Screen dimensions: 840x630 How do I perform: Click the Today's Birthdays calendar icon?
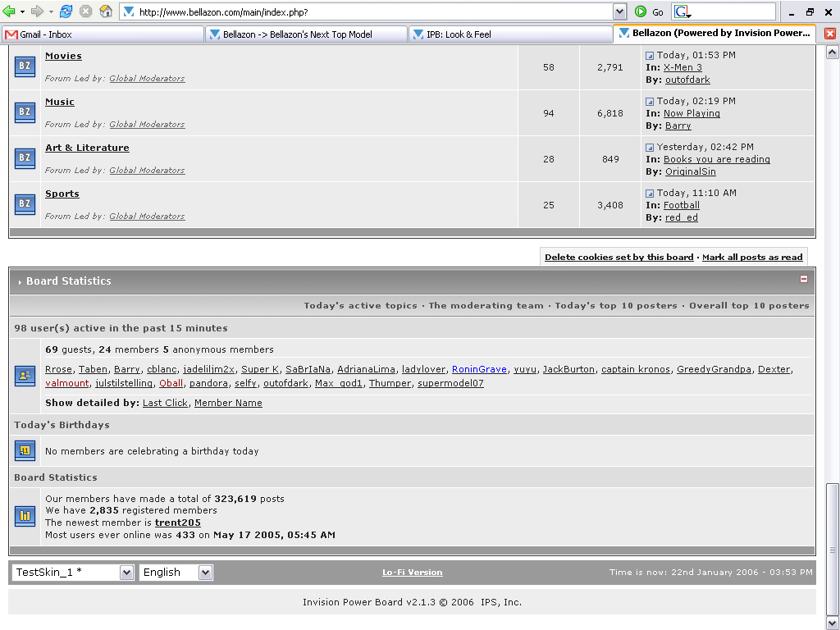(25, 450)
